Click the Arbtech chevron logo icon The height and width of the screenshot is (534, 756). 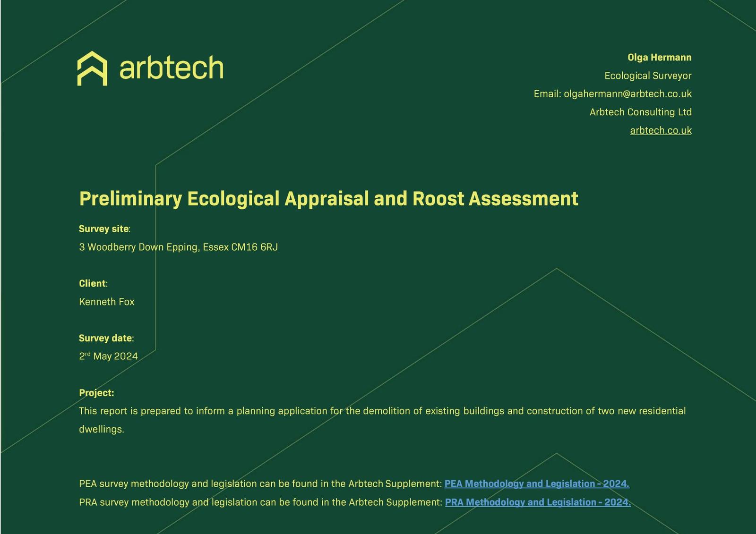point(92,68)
